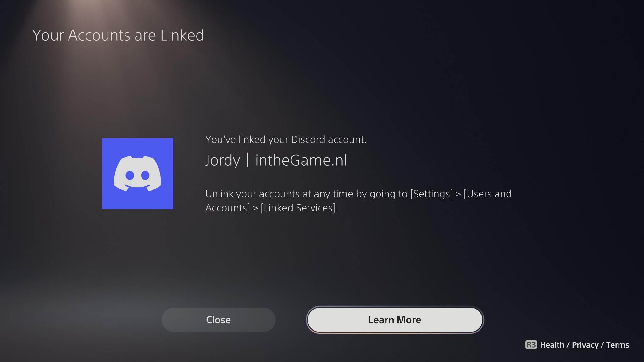The image size is (644, 362).
Task: Click the Jordy account name
Action: pos(223,160)
